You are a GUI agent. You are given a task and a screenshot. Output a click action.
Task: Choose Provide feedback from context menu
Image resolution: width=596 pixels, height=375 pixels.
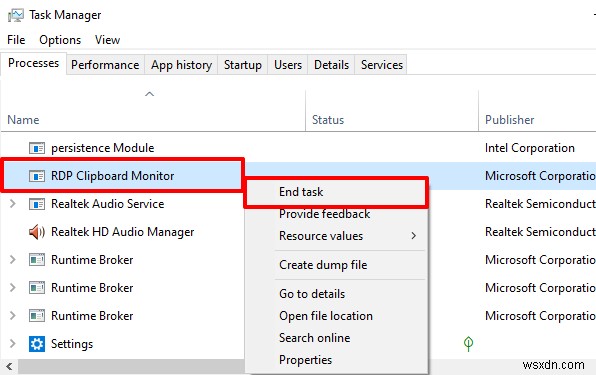pos(336,214)
